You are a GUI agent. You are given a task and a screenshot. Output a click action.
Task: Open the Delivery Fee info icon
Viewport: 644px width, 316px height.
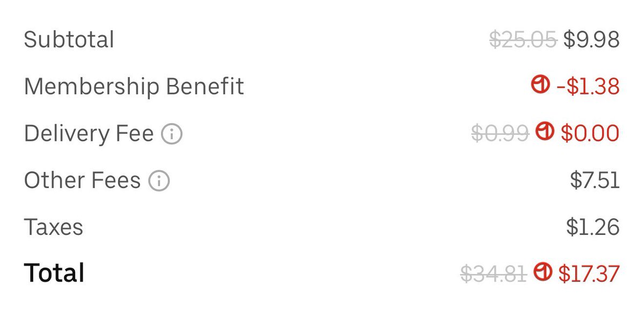[x=172, y=134]
